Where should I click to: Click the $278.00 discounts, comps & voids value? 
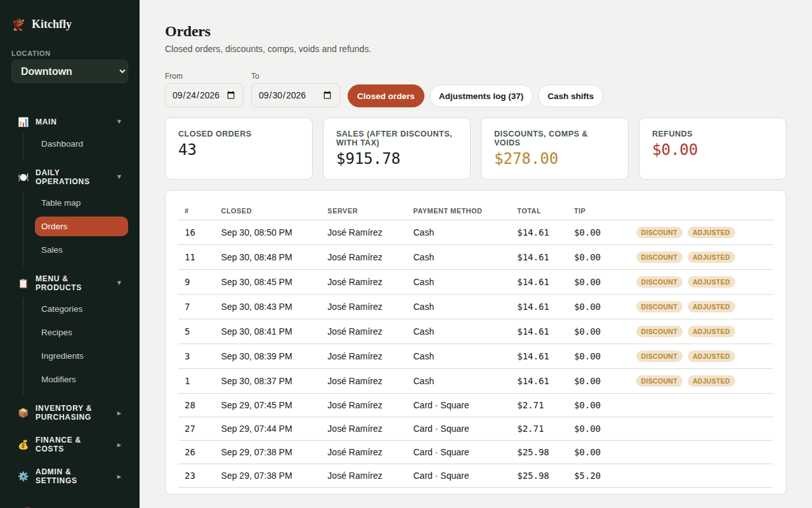click(527, 159)
